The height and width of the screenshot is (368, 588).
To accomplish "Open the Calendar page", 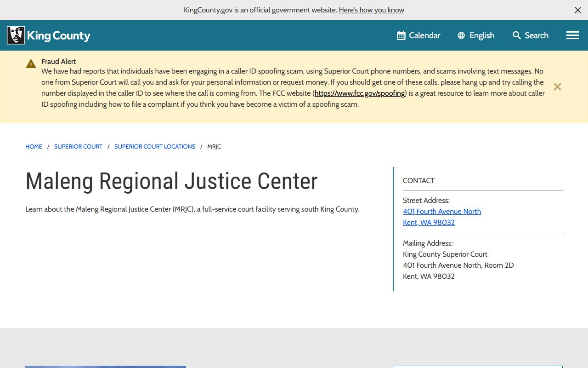I will pyautogui.click(x=418, y=35).
